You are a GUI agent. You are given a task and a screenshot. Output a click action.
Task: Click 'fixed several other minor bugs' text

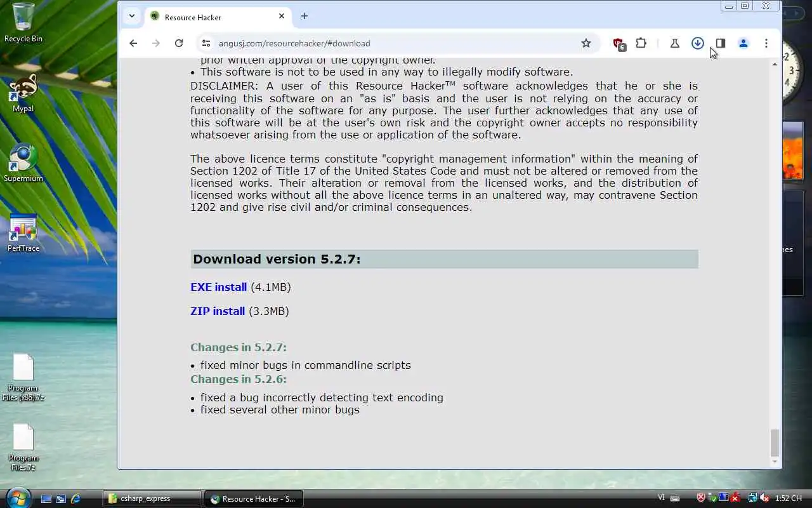[x=280, y=410]
